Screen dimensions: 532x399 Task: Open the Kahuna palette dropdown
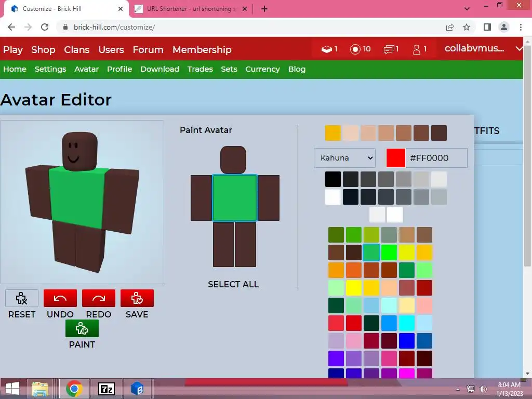point(345,158)
